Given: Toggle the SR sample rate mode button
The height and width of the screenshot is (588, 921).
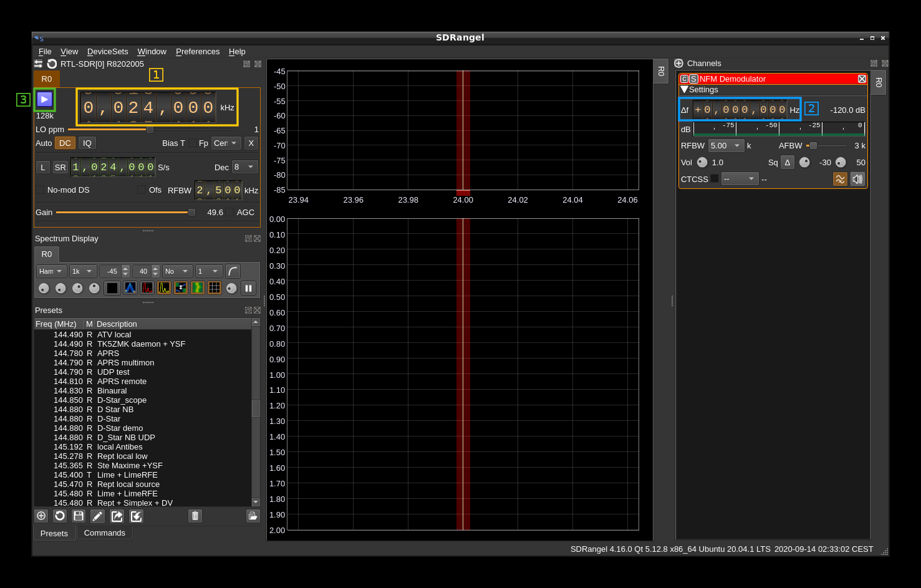Looking at the screenshot, I should [x=60, y=167].
